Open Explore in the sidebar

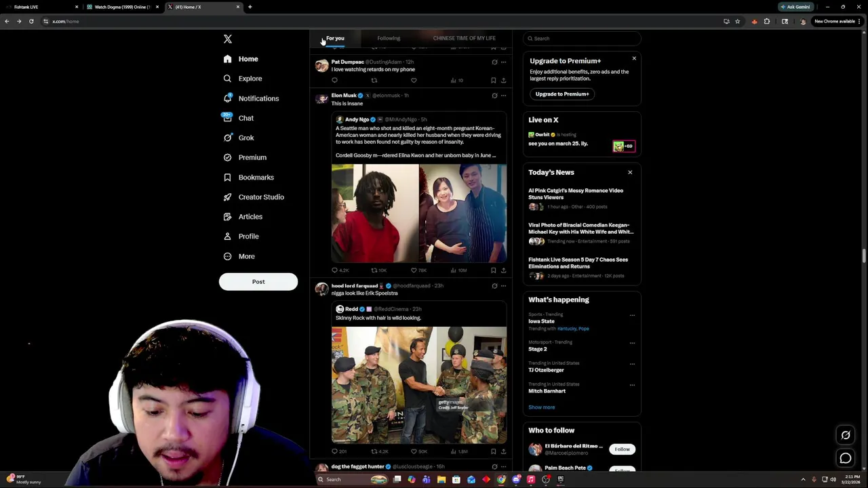pos(243,79)
